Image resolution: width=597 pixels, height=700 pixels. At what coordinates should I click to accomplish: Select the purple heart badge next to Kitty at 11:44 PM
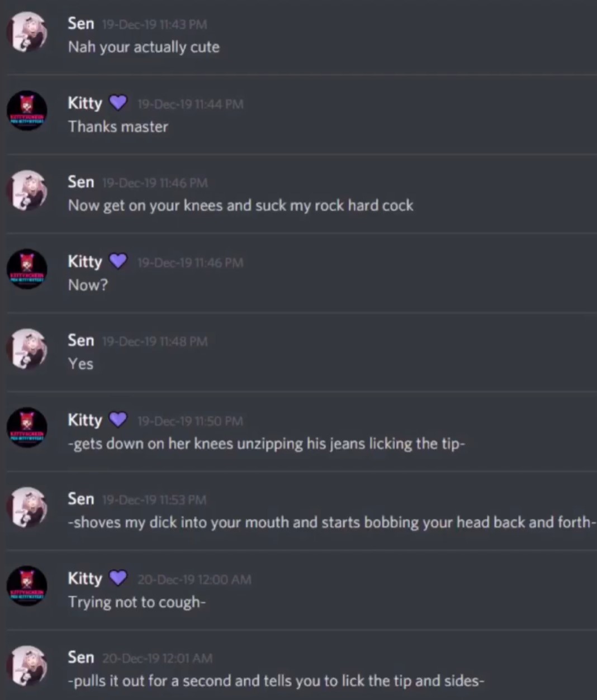pos(118,103)
